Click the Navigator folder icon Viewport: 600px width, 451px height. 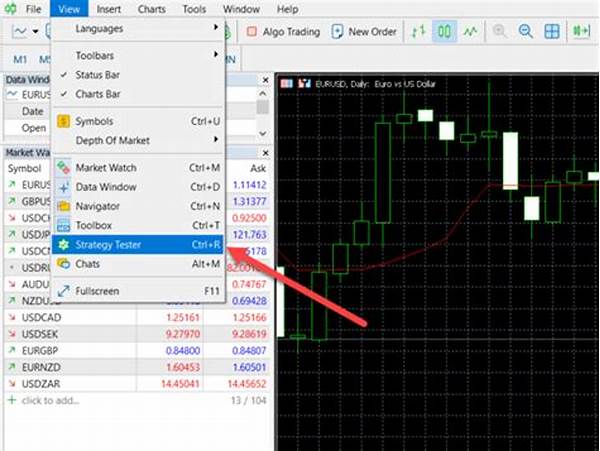click(x=64, y=206)
